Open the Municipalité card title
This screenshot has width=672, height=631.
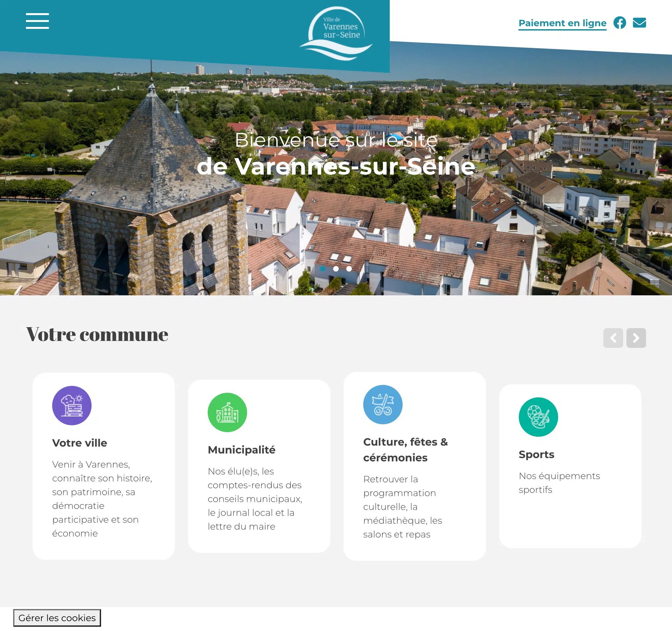pos(241,450)
